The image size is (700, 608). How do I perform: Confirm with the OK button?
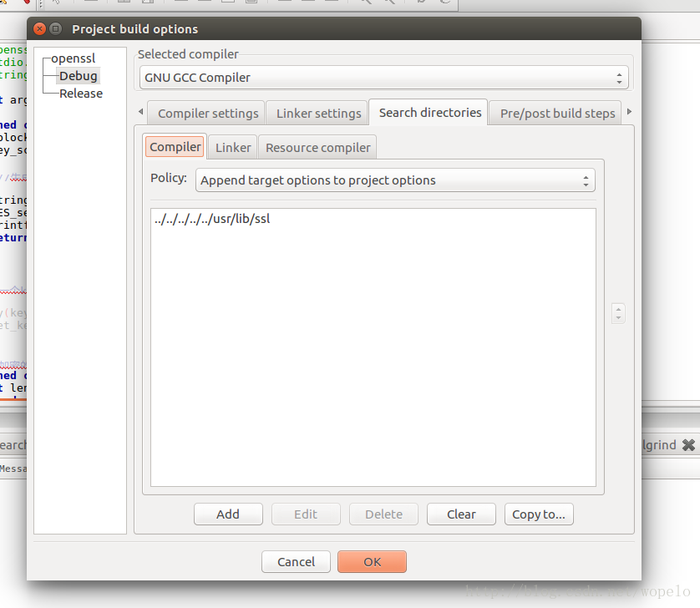(x=372, y=561)
